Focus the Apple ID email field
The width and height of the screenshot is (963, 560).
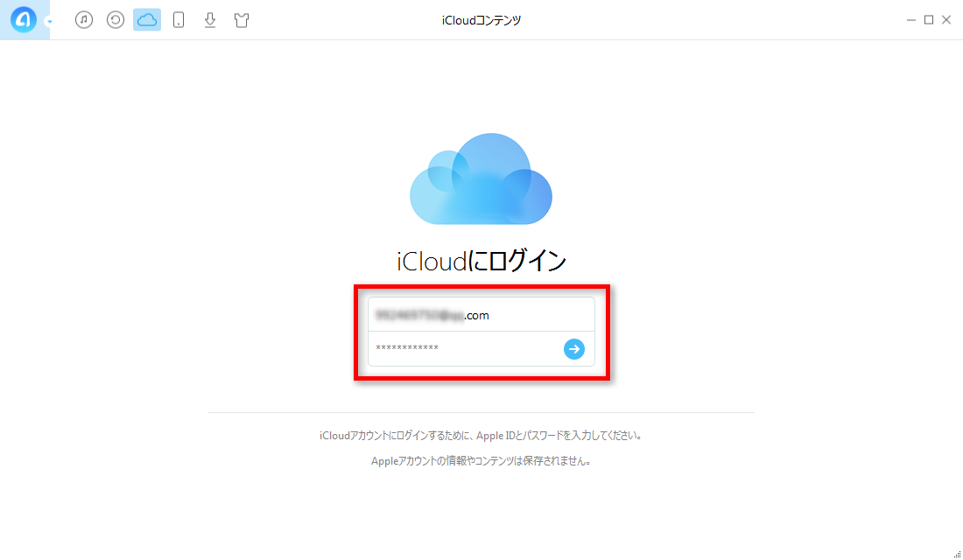coord(481,315)
